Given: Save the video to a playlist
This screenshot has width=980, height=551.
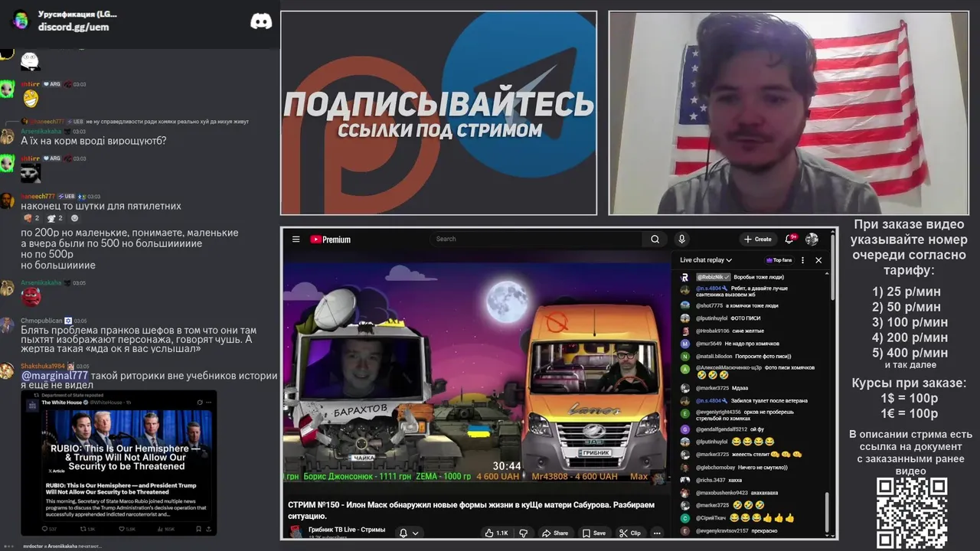Looking at the screenshot, I should pyautogui.click(x=593, y=533).
